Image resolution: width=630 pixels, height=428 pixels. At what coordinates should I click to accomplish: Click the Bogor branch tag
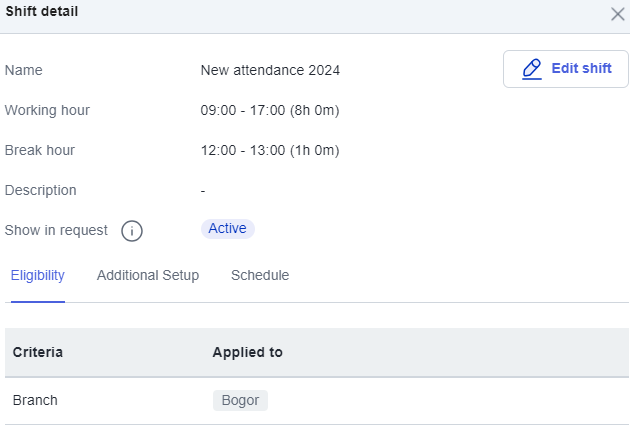(240, 400)
